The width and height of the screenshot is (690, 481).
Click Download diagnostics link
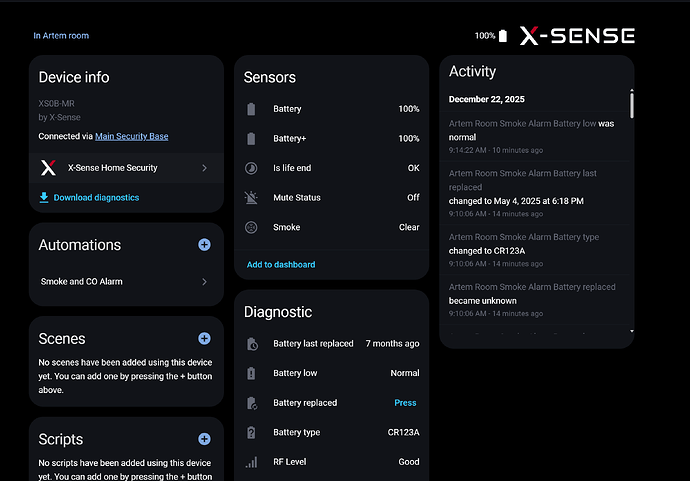click(x=96, y=198)
